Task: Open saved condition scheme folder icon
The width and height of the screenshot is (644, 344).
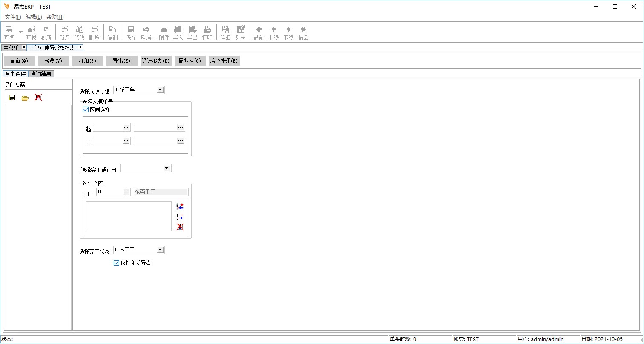Action: click(25, 97)
